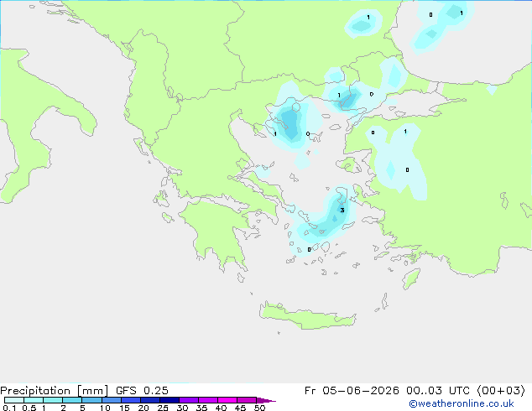This screenshot has width=532, height=411.
Task: Pick the 35–40 mm violet legend swatch
Action: 208,400
